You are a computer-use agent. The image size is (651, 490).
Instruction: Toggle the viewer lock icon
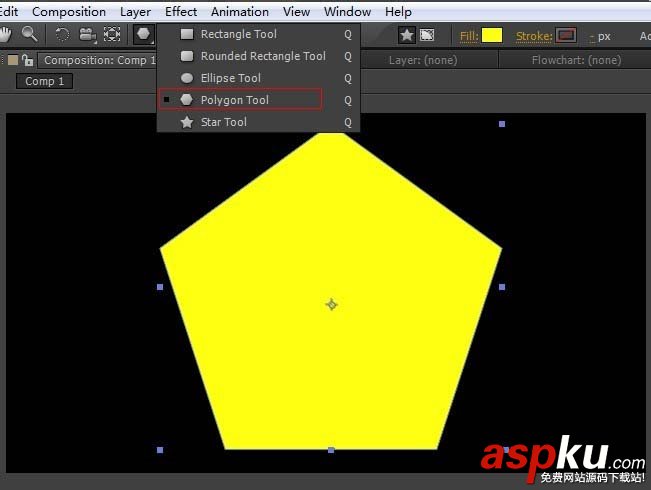pos(28,60)
